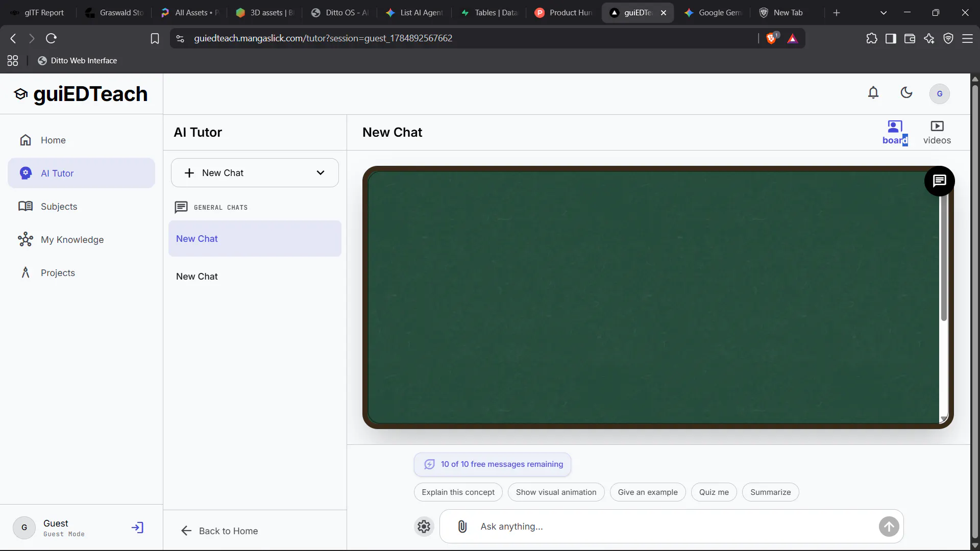This screenshot has height=551, width=980.
Task: Toggle dark mode with moon icon
Action: pos(906,93)
